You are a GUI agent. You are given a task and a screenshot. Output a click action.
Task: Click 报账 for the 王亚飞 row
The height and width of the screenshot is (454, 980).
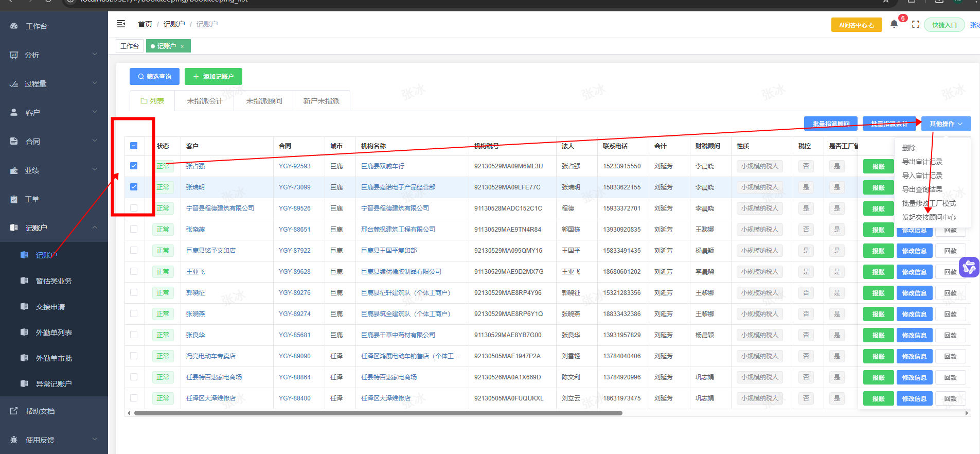point(879,272)
